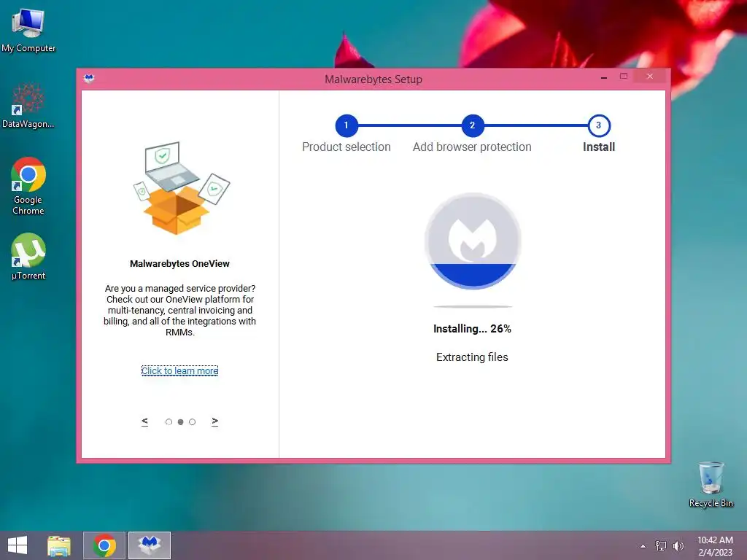Viewport: 747px width, 560px height.
Task: Click the OneView box and laptop illustration
Action: tap(181, 187)
